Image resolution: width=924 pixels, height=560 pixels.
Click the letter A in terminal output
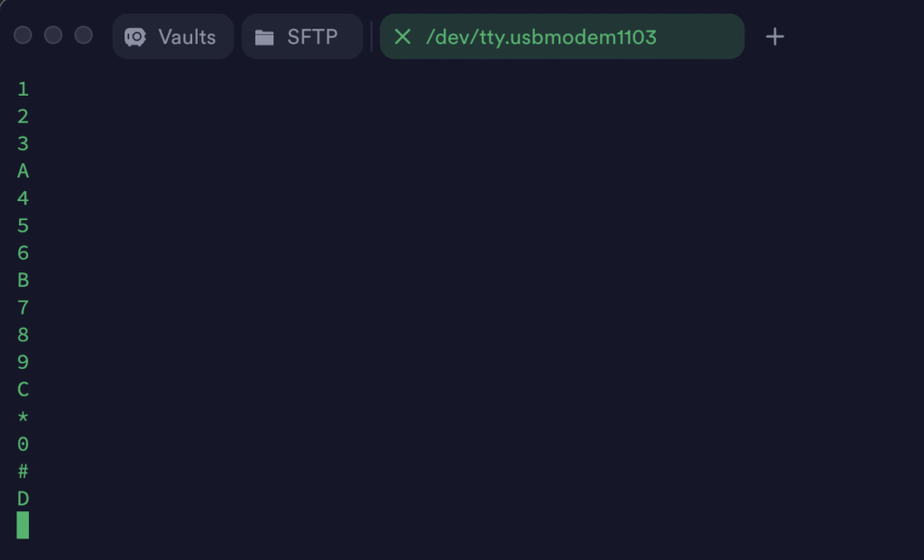point(23,170)
